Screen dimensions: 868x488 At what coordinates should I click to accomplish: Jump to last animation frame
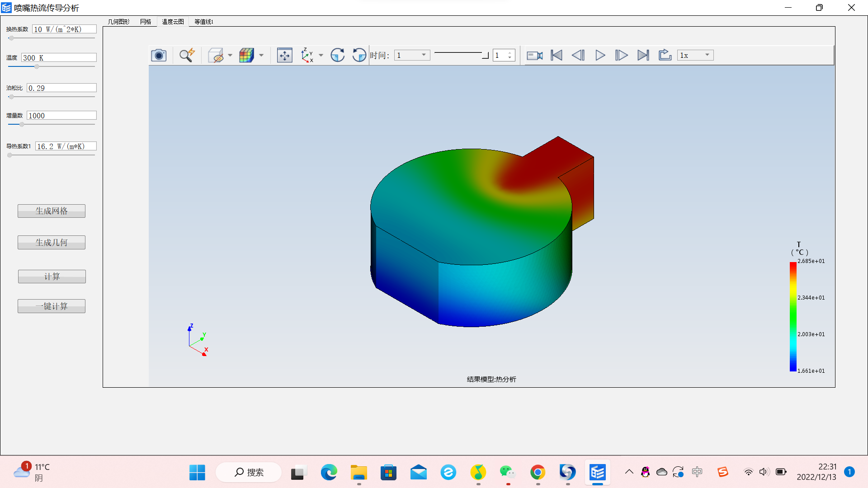pyautogui.click(x=643, y=55)
